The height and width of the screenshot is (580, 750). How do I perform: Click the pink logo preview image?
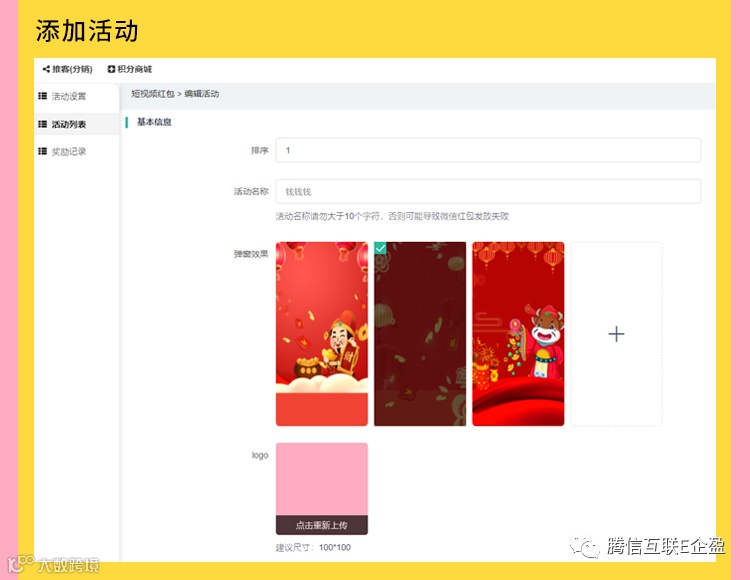pyautogui.click(x=322, y=479)
